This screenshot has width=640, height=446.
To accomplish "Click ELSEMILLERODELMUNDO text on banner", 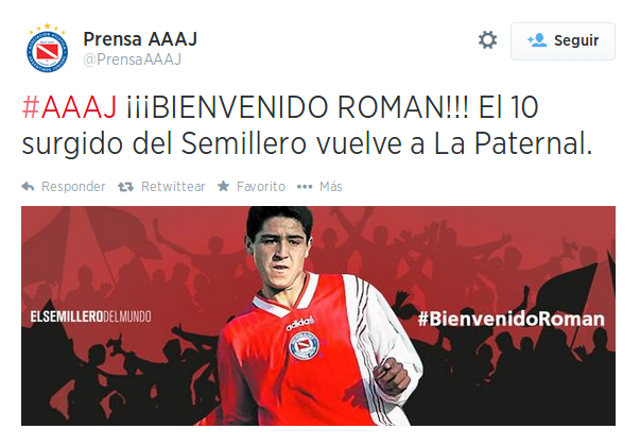I will [91, 317].
